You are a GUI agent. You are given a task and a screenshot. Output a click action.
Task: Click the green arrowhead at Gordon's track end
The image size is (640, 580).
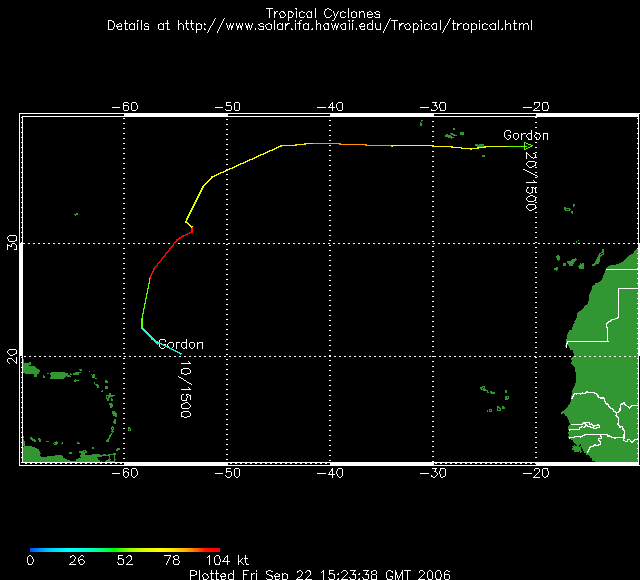528,147
